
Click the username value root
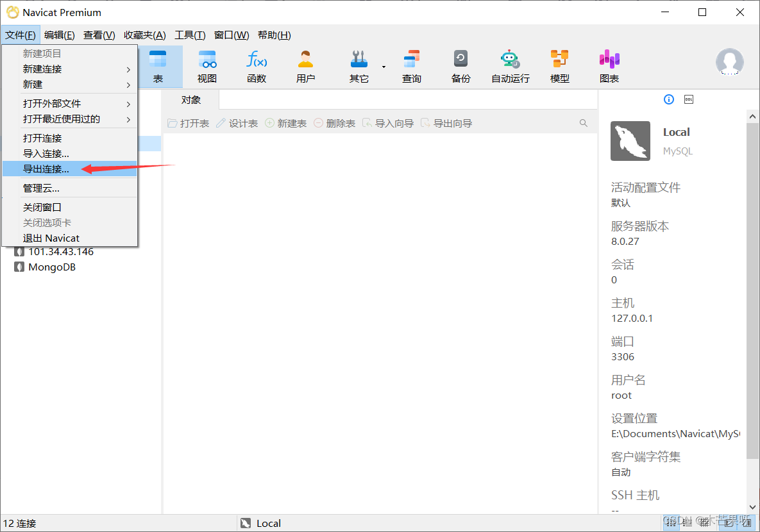[x=621, y=395]
